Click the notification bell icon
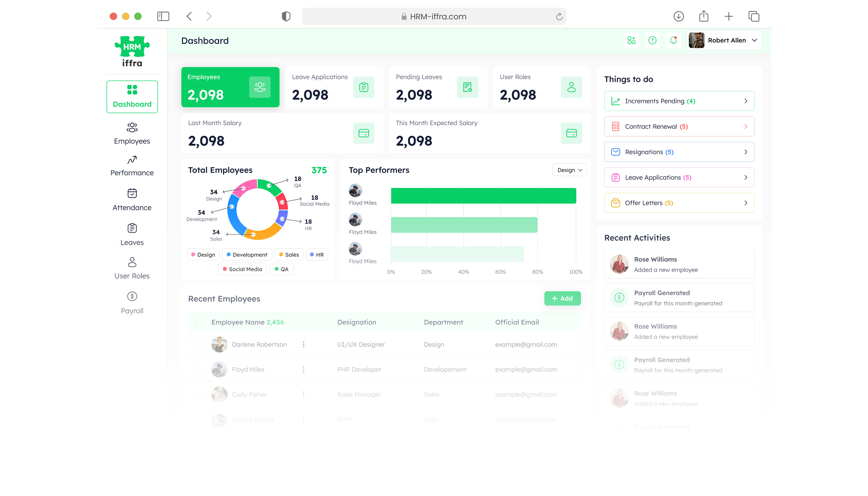This screenshot has height=496, width=868. coord(673,40)
